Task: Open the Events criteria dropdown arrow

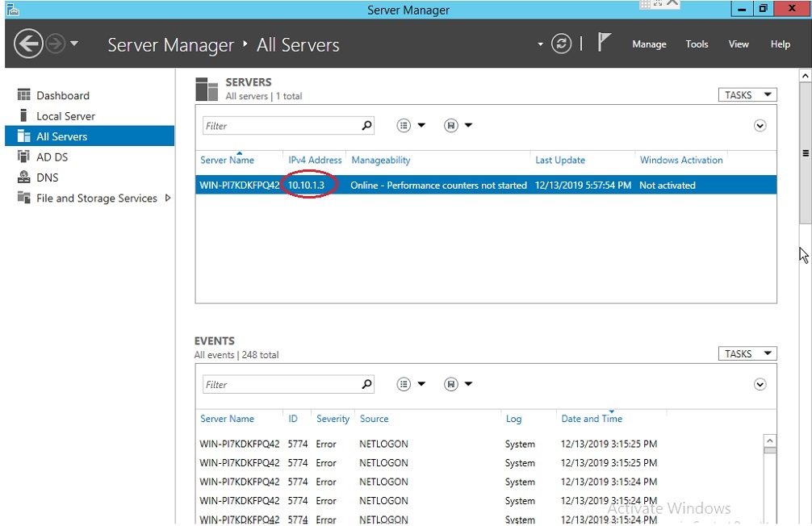Action: point(421,384)
